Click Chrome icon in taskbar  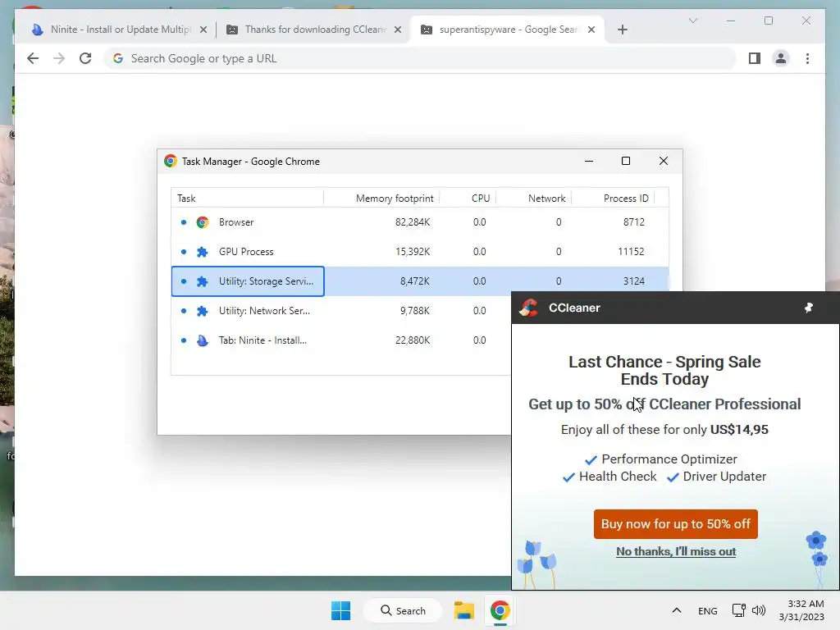click(500, 610)
